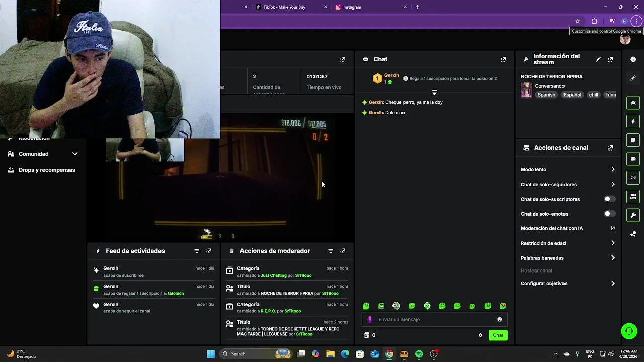The image size is (644, 362).
Task: Enable Chat de solo-suscriptores switch
Action: (609, 199)
